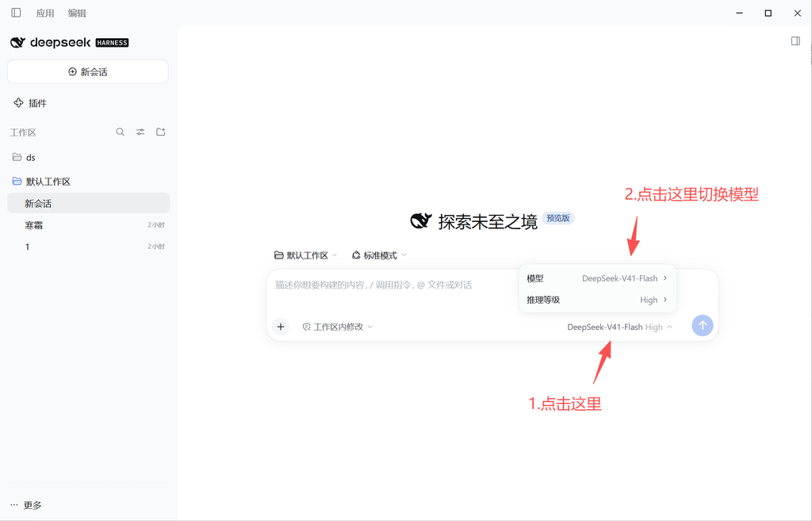Open the 默认工作区 dropdown above input
The image size is (812, 521).
pyautogui.click(x=305, y=255)
